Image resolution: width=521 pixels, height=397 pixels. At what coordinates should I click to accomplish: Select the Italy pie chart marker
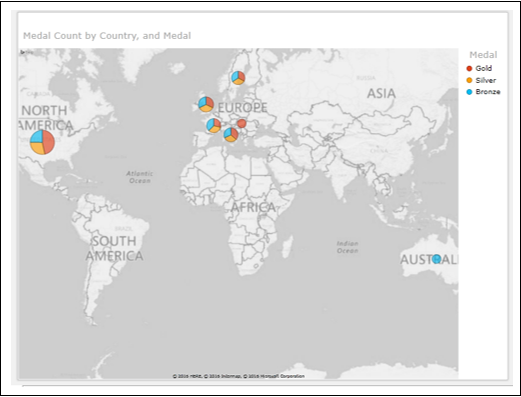click(x=231, y=134)
